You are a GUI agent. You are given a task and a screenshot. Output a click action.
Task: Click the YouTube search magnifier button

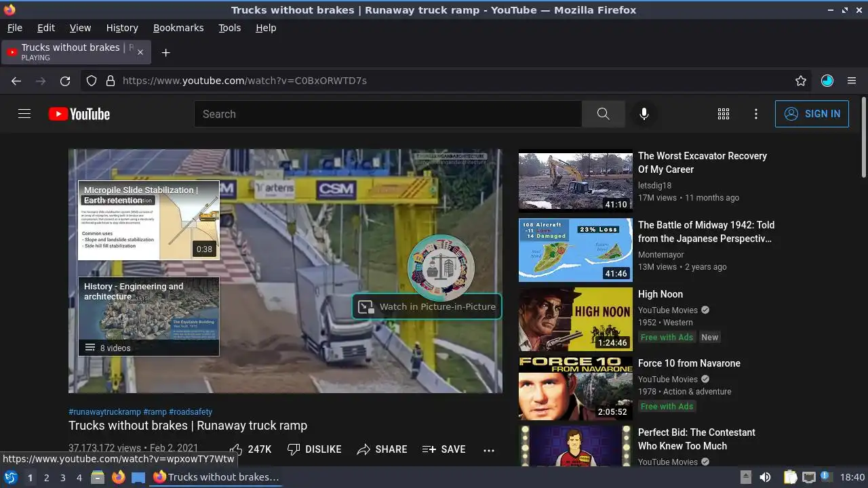[x=603, y=114]
